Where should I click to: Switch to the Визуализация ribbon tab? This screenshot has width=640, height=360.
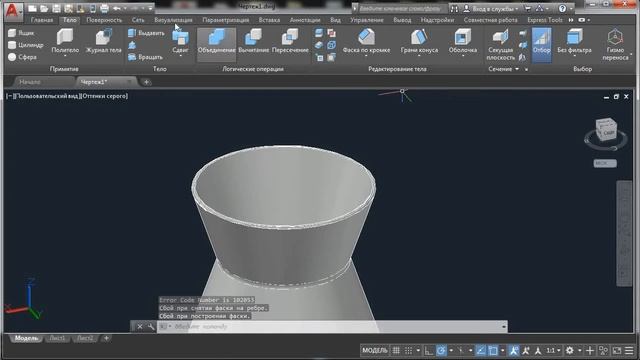tap(173, 20)
